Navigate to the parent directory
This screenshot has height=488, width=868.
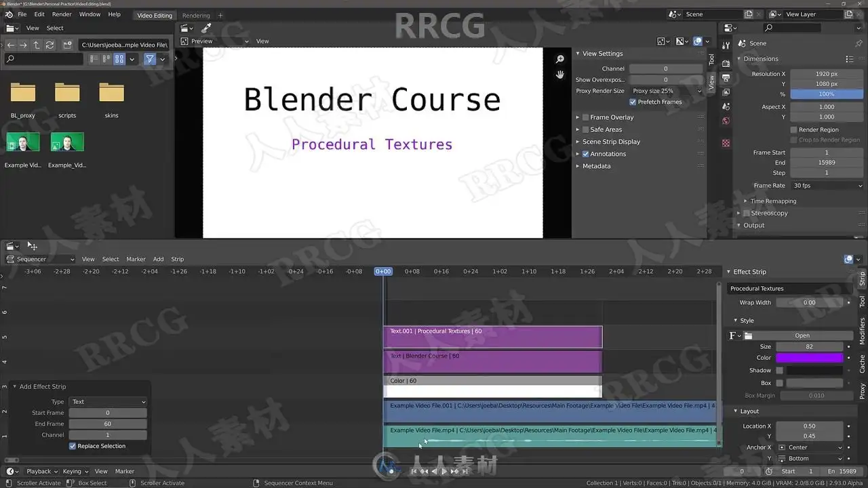(37, 45)
